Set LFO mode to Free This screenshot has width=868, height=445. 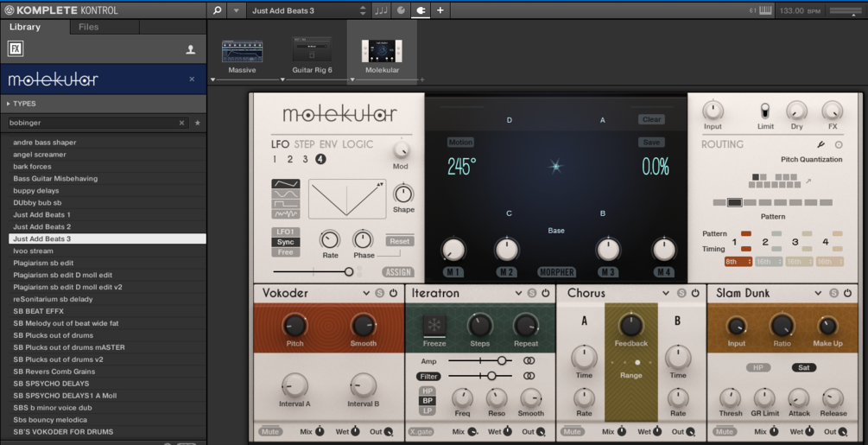tap(286, 252)
